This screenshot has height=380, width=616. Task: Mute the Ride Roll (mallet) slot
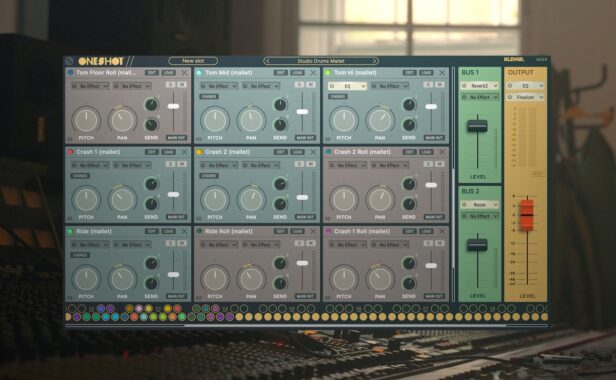coord(311,243)
